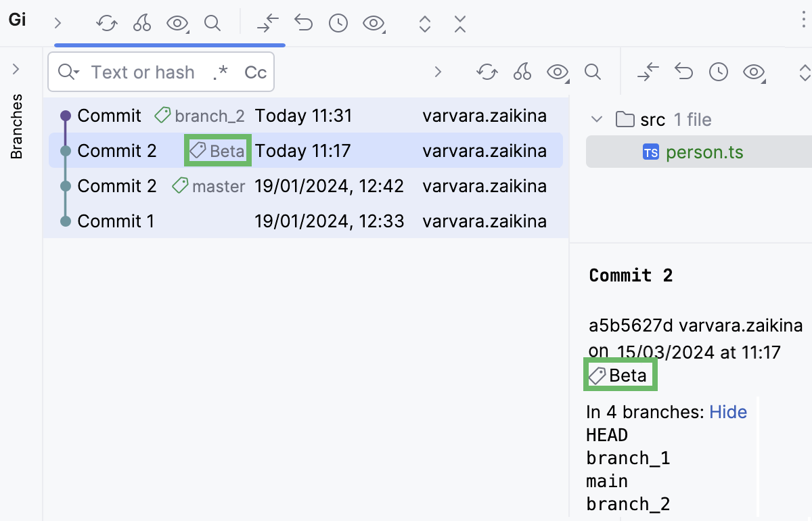Click Hide to collapse branches list
The image size is (812, 521).
point(728,411)
